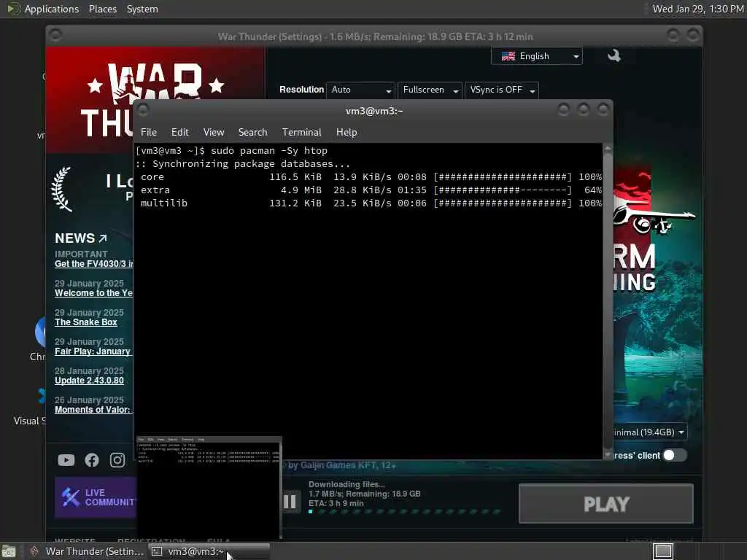747x560 pixels.
Task: Click the clock in the top panel
Action: (697, 9)
